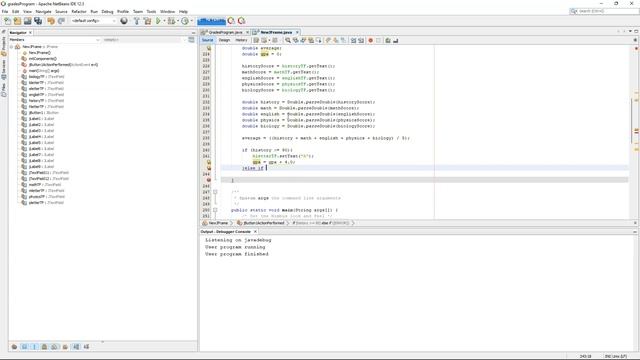Open the Members dropdown in Navigator
The height and width of the screenshot is (360, 640).
[x=54, y=40]
